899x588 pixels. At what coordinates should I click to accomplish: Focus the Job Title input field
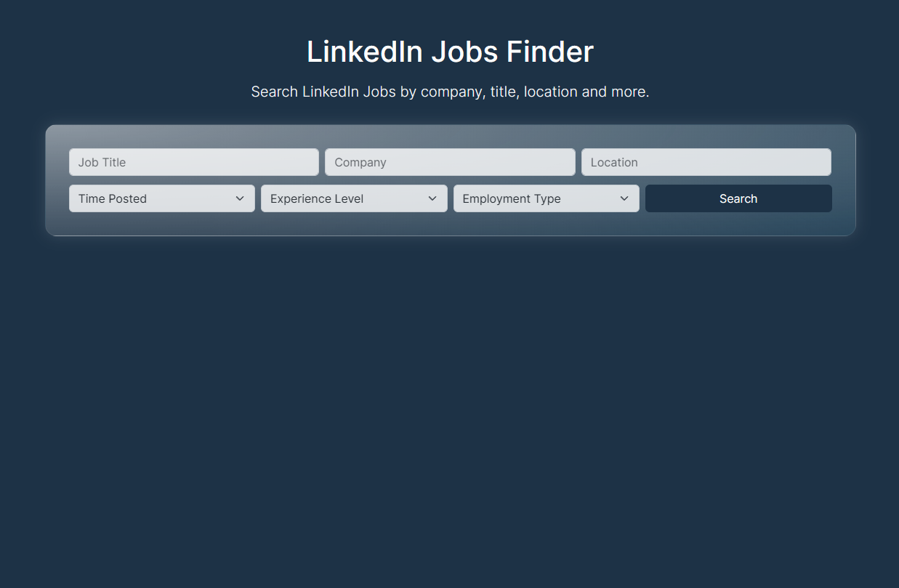194,162
